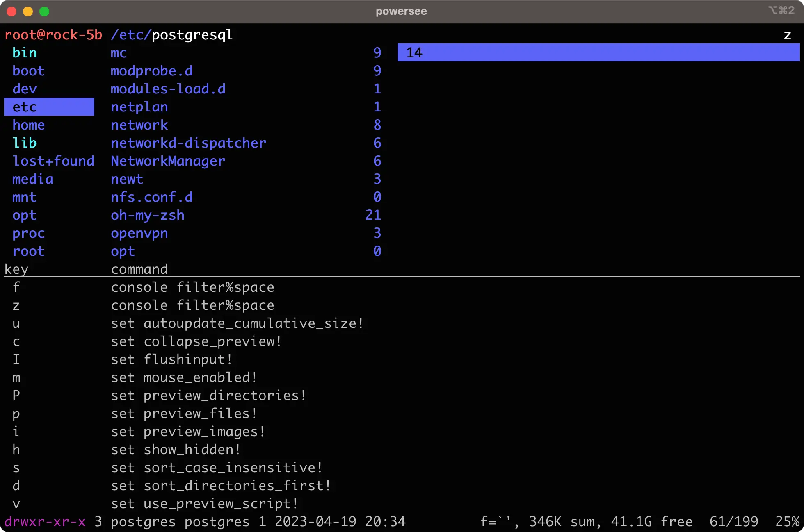Click the powersee window title
Screen dimensions: 804x532
[x=401, y=11]
